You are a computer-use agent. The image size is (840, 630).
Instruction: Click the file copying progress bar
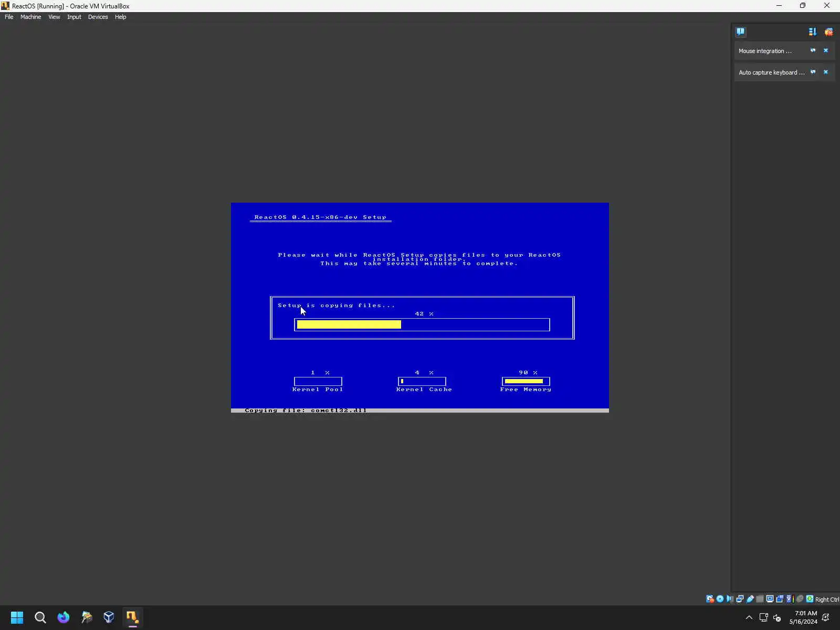(x=422, y=324)
